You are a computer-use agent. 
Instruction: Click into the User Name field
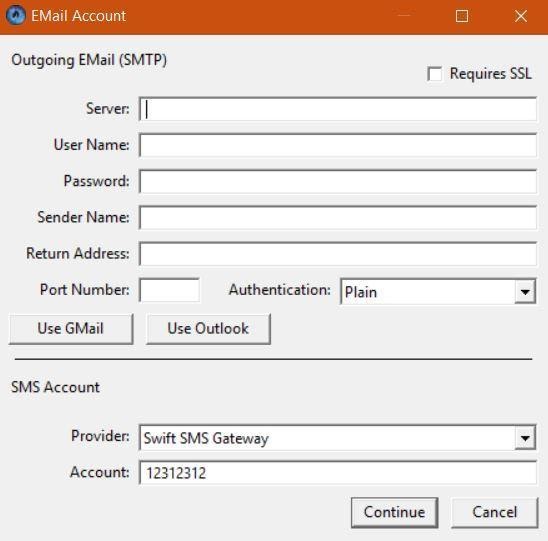[x=338, y=145]
